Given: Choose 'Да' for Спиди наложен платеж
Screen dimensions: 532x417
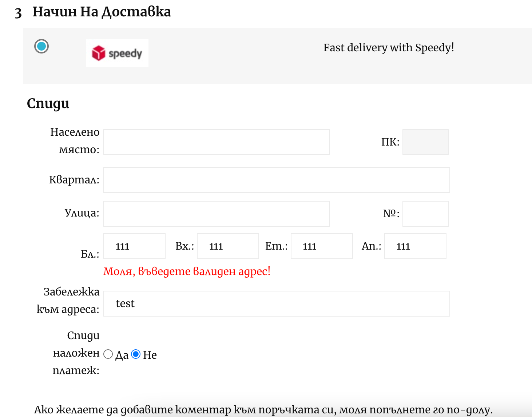Looking at the screenshot, I should (x=108, y=354).
